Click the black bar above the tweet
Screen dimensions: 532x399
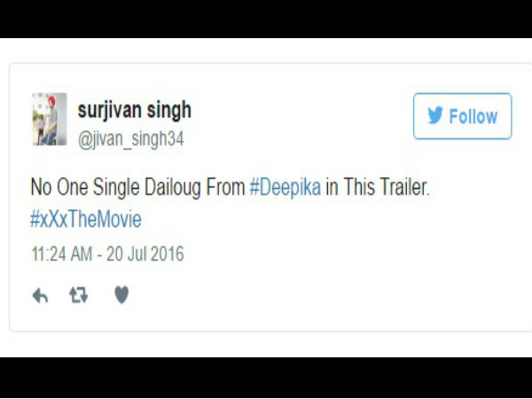pyautogui.click(x=266, y=19)
